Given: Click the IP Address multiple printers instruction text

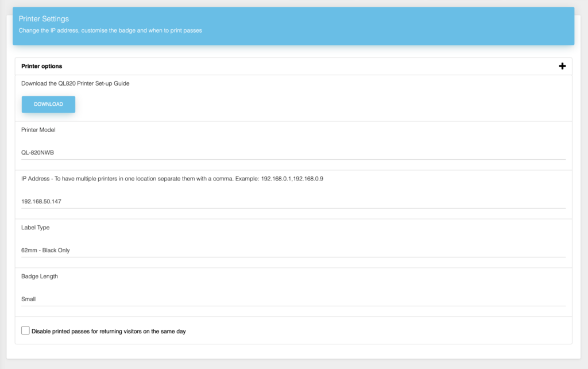Looking at the screenshot, I should (172, 179).
